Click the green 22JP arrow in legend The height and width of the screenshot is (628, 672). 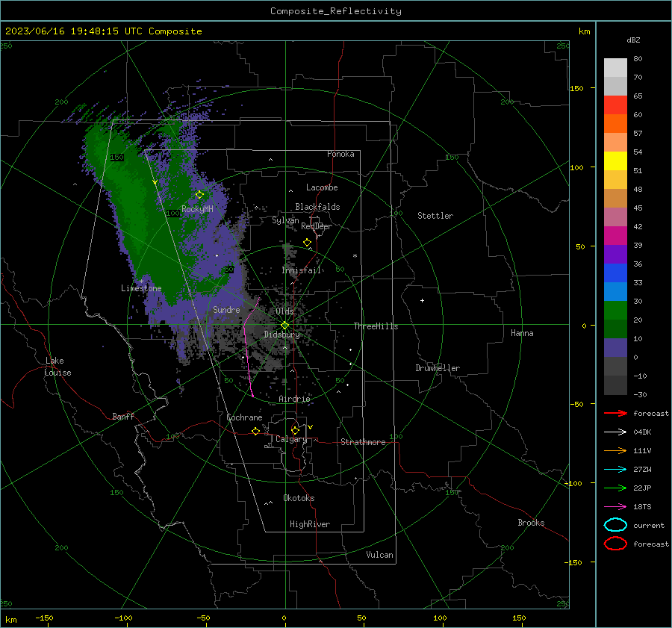tap(615, 488)
